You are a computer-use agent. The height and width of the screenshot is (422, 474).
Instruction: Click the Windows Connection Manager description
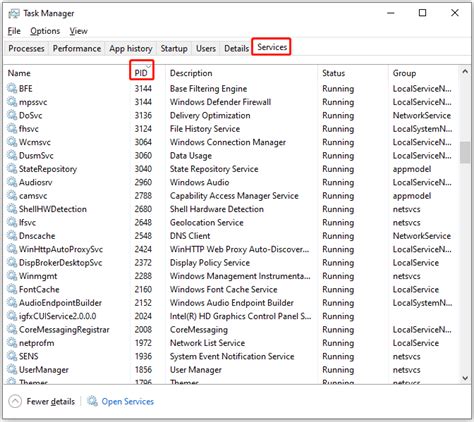click(228, 142)
